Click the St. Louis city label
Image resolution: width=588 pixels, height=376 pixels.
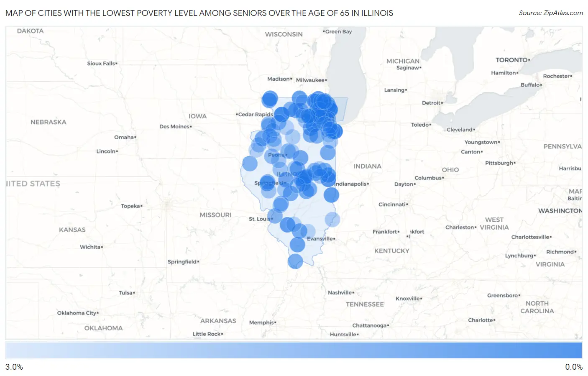[260, 219]
